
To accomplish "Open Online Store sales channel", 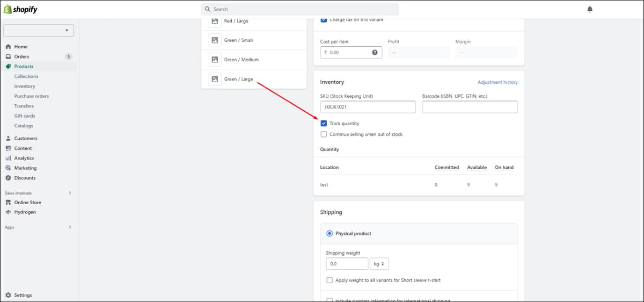I will click(x=27, y=203).
